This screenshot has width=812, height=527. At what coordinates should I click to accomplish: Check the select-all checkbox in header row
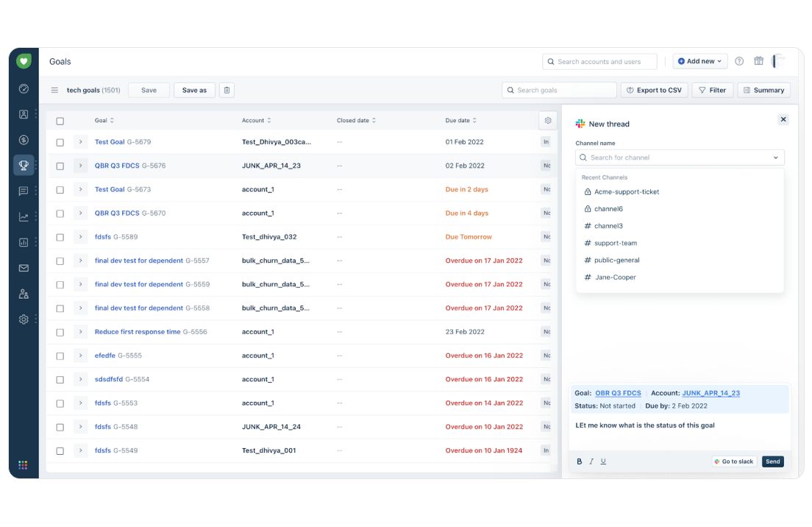(x=60, y=120)
